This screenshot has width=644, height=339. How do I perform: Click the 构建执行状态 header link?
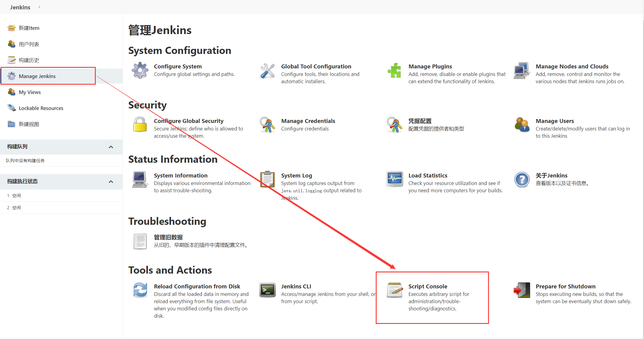22,181
